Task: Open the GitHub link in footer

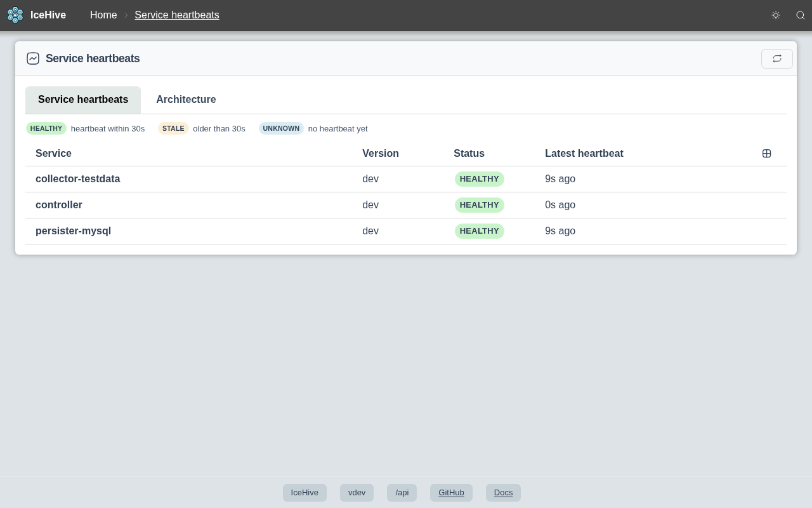Action: click(451, 493)
